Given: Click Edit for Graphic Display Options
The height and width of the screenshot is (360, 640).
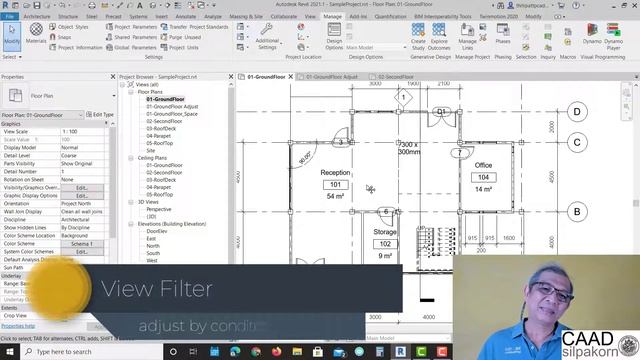Looking at the screenshot, I should (x=82, y=196).
